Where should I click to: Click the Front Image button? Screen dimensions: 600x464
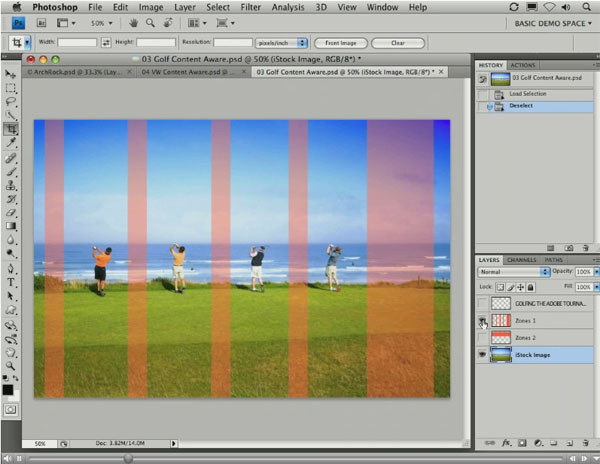(340, 43)
